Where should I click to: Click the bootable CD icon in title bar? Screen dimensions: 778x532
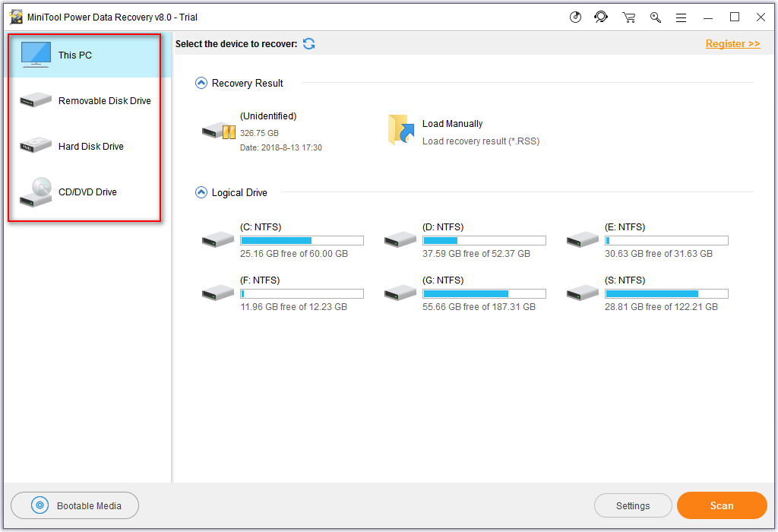point(575,17)
